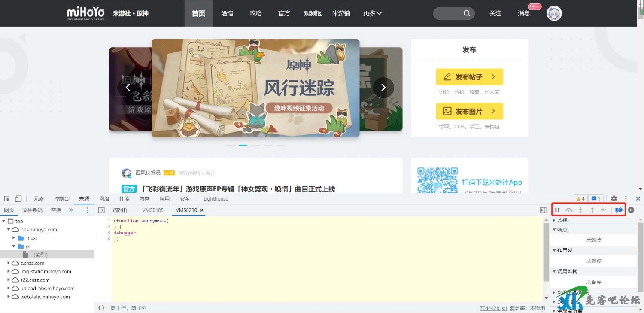
Task: Pretty print the source with braces icon
Action: (101, 308)
